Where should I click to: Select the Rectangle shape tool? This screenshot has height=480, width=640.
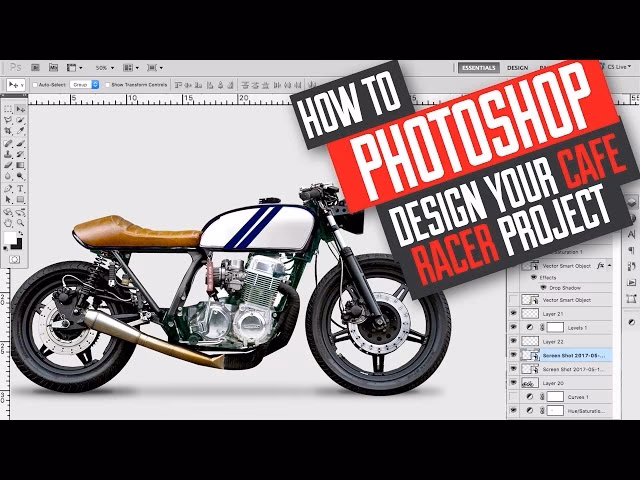(20, 200)
